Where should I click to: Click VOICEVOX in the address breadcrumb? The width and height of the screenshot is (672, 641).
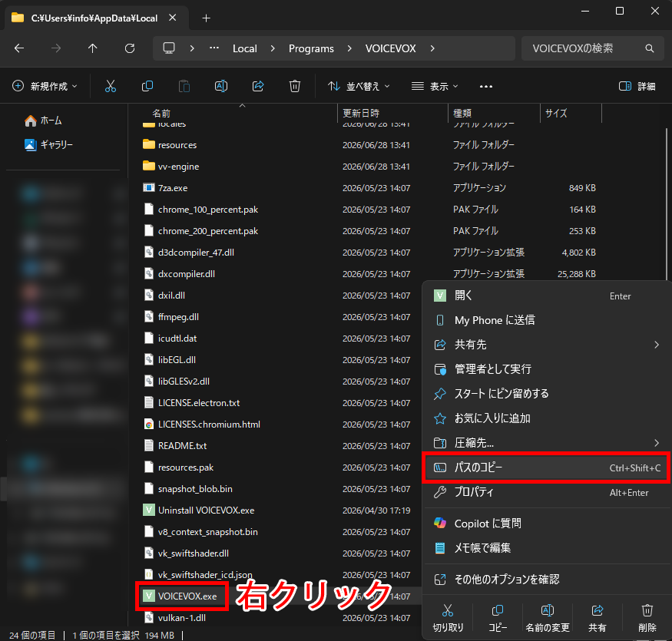click(x=390, y=48)
